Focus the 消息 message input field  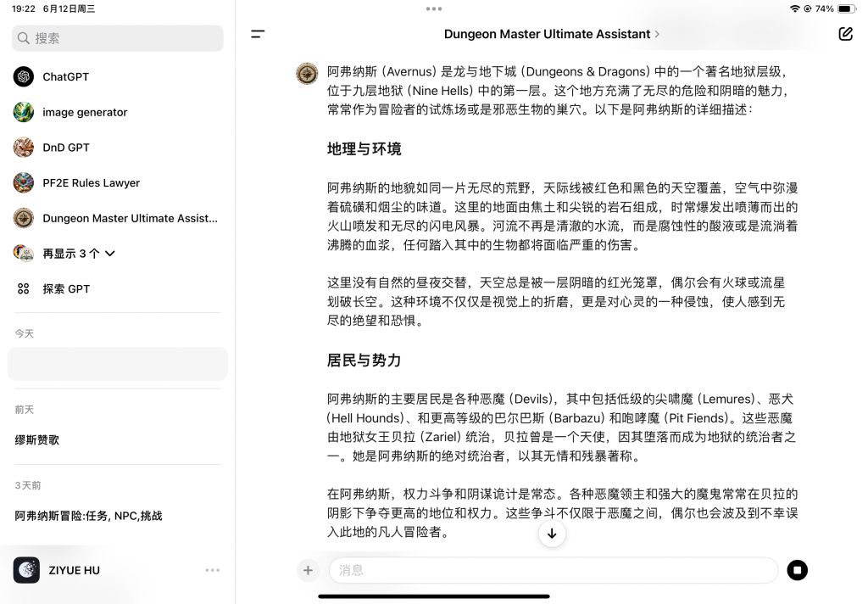(554, 570)
